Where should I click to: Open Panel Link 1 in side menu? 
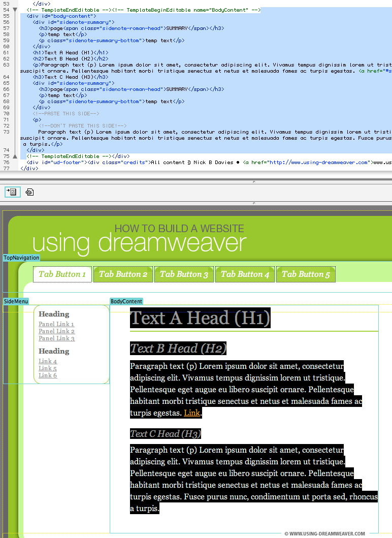(56, 324)
